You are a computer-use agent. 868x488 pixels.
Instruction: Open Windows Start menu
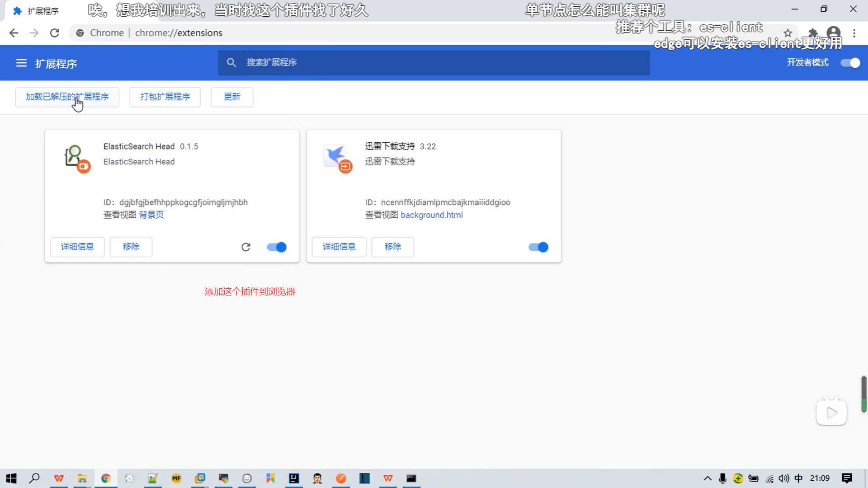[11, 479]
